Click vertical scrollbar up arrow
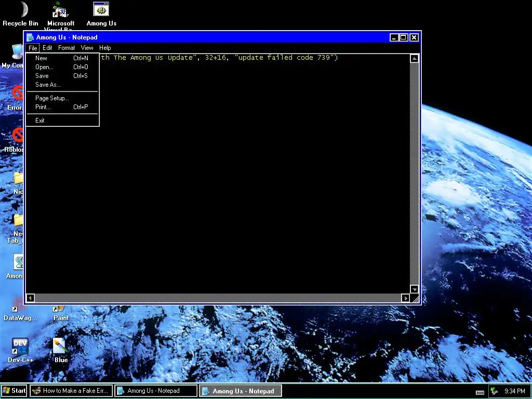 (x=414, y=58)
